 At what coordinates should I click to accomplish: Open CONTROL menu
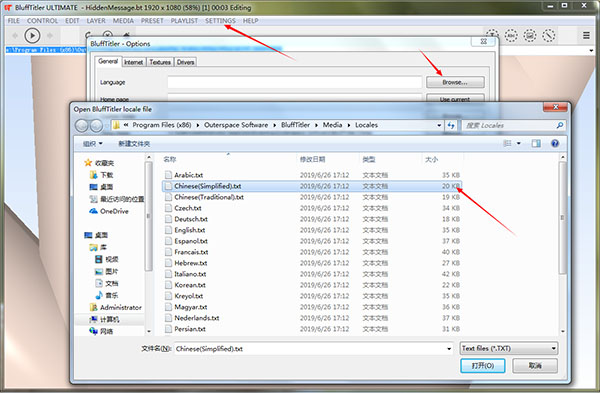point(42,21)
